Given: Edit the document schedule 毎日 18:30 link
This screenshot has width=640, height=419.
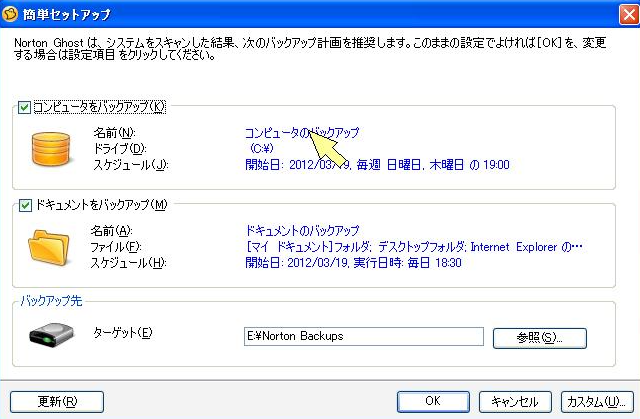Looking at the screenshot, I should coord(353,263).
